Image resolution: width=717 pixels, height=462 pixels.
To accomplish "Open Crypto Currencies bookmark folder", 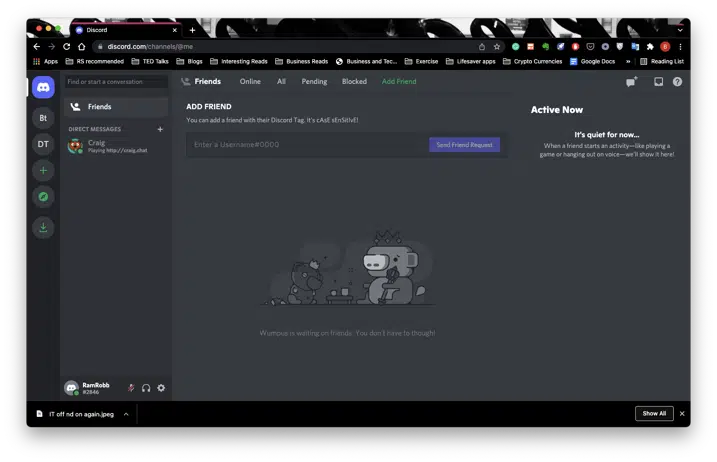I will pyautogui.click(x=532, y=61).
